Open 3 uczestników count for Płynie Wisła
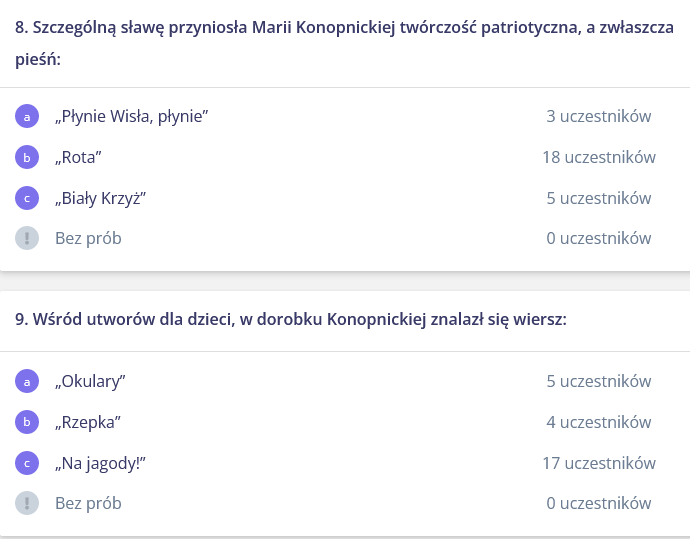690x539 pixels. pyautogui.click(x=599, y=116)
